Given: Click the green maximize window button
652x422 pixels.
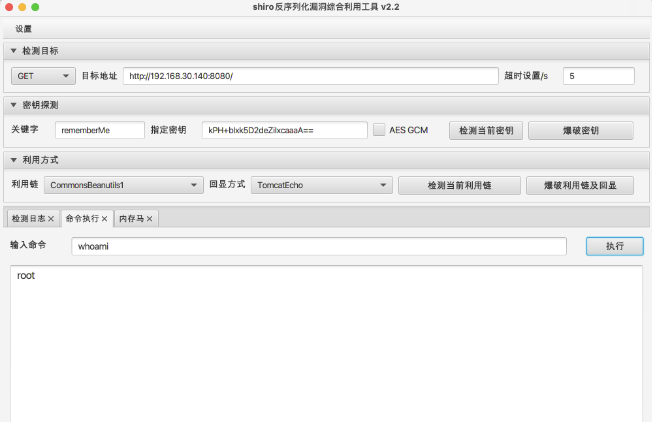Looking at the screenshot, I should [35, 7].
